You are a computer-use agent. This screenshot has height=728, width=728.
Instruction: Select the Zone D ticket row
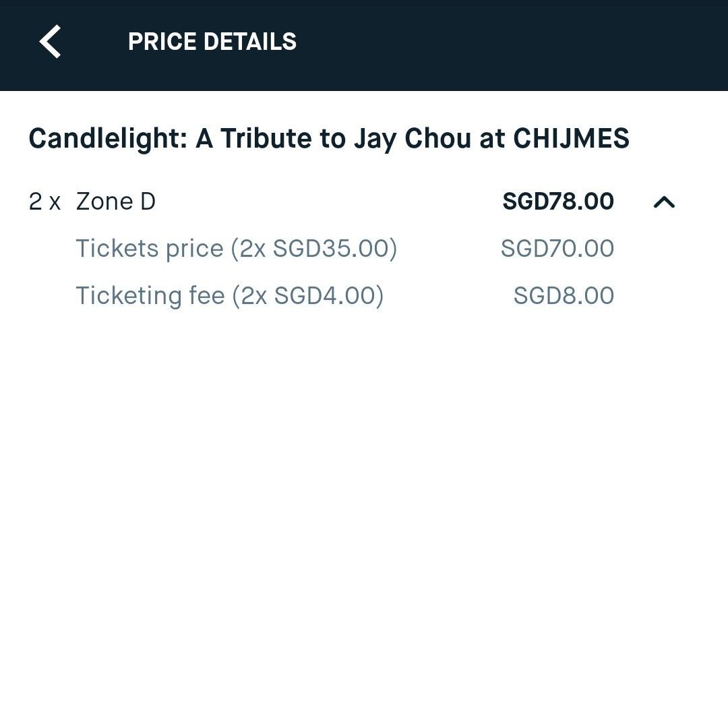(x=116, y=201)
